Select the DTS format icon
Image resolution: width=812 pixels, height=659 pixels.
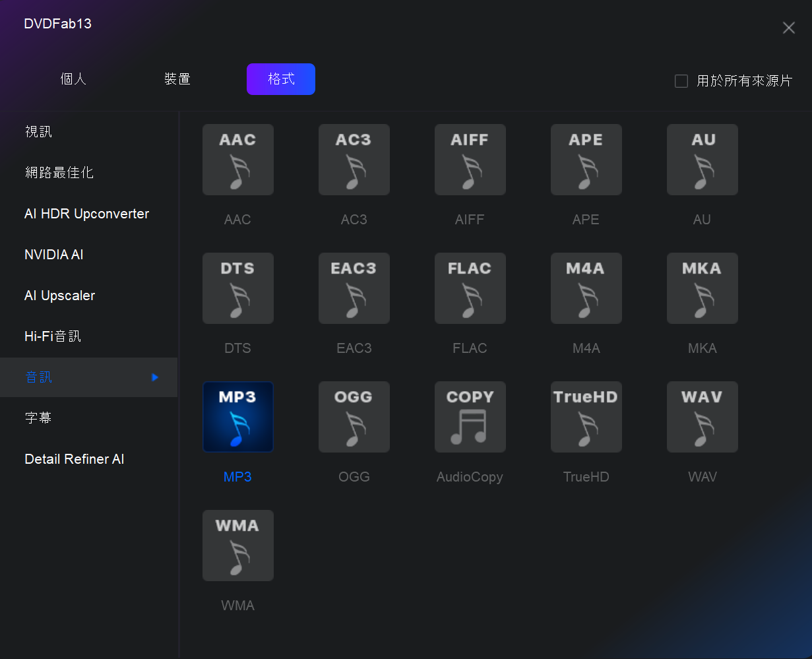(238, 288)
